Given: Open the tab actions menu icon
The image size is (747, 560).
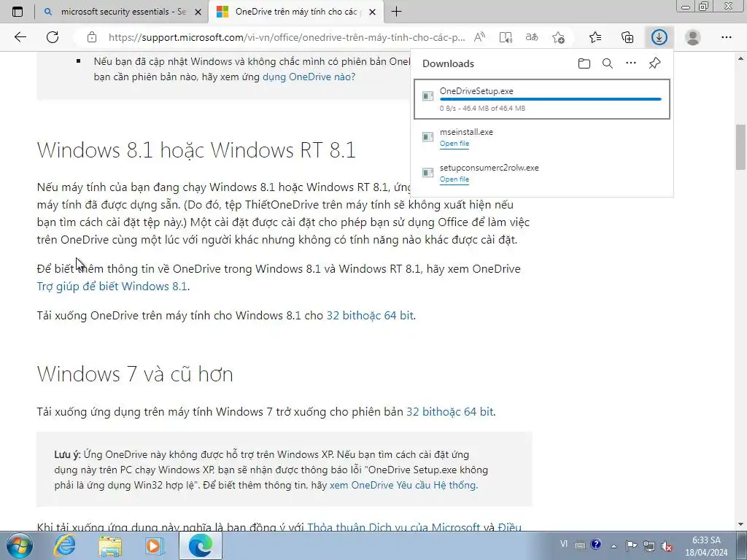Looking at the screenshot, I should [18, 12].
